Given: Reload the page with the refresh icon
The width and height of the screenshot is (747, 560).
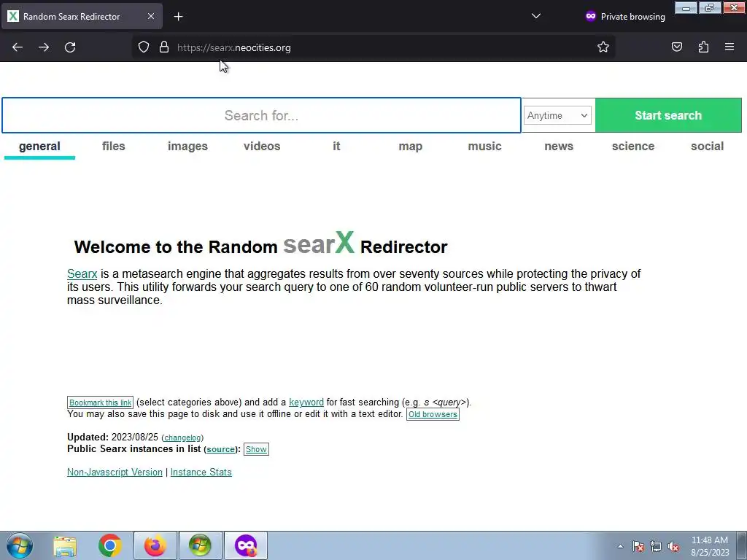Looking at the screenshot, I should (x=70, y=47).
